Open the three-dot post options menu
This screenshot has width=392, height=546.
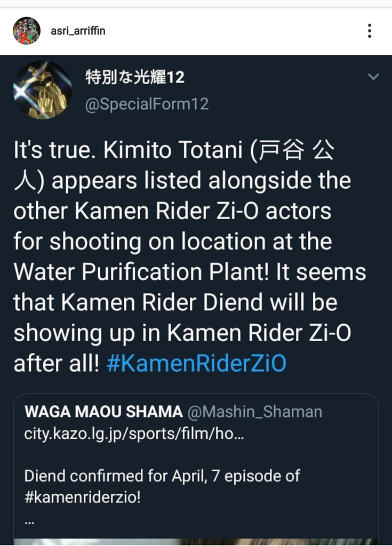point(370,31)
